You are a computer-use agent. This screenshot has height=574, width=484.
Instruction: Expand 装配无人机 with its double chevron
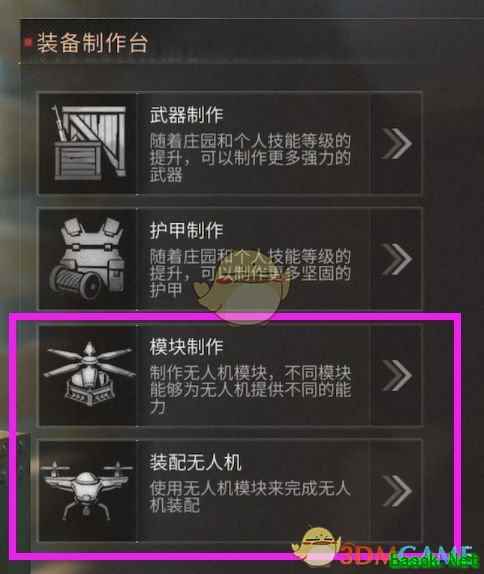pos(396,491)
